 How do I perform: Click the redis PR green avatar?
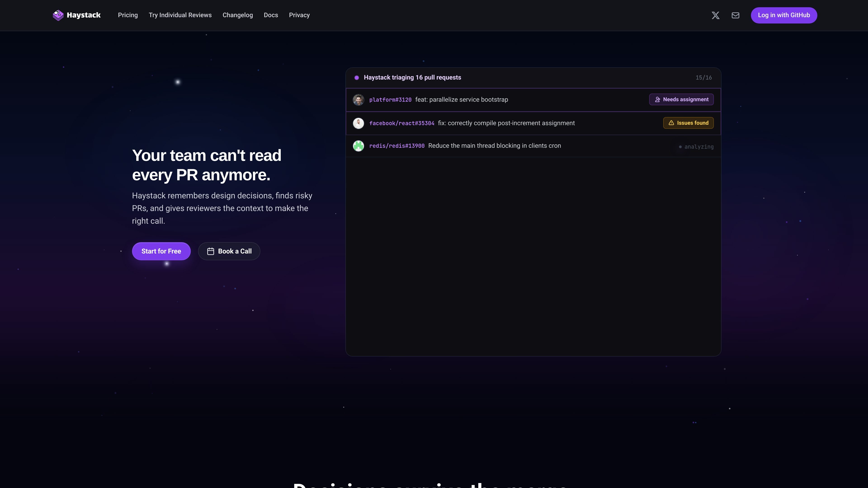(358, 146)
